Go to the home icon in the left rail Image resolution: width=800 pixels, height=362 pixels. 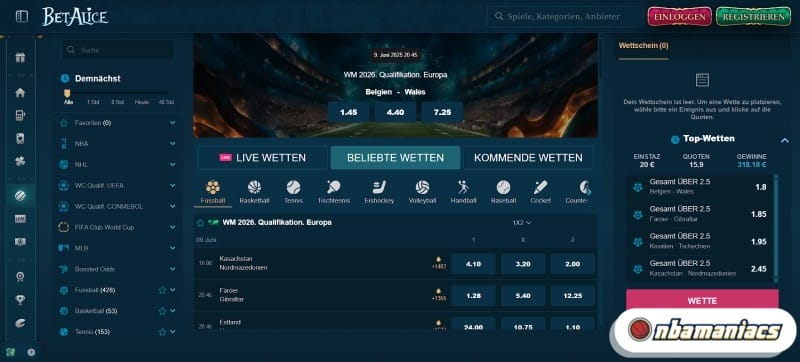[x=20, y=93]
